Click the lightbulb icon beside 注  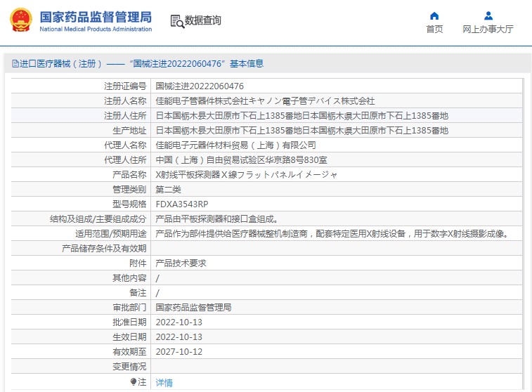tap(134, 382)
